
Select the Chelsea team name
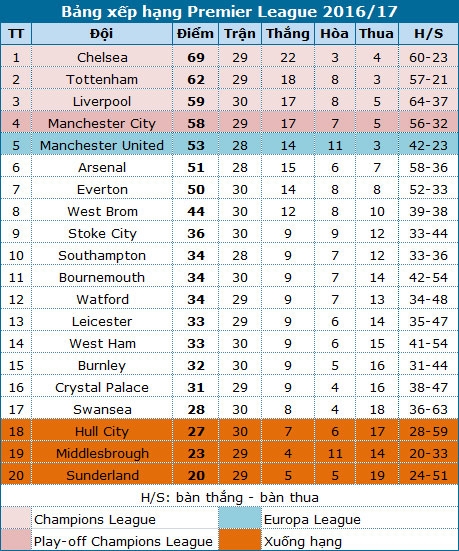102,57
